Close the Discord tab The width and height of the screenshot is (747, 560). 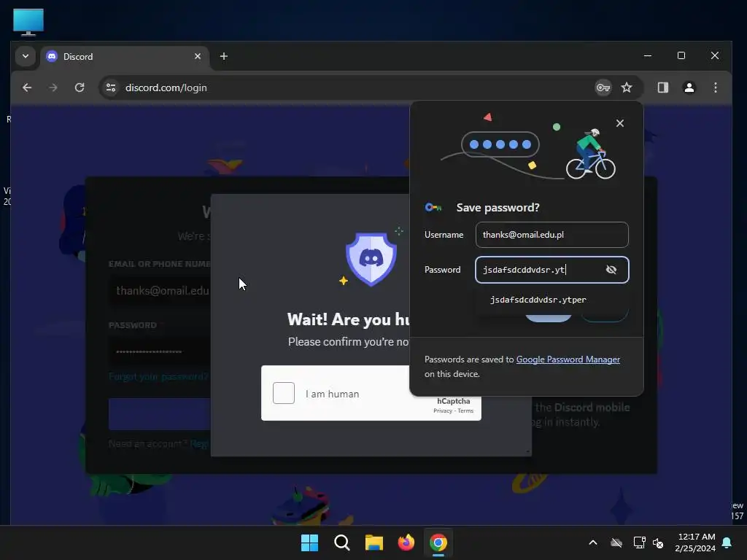pos(198,56)
